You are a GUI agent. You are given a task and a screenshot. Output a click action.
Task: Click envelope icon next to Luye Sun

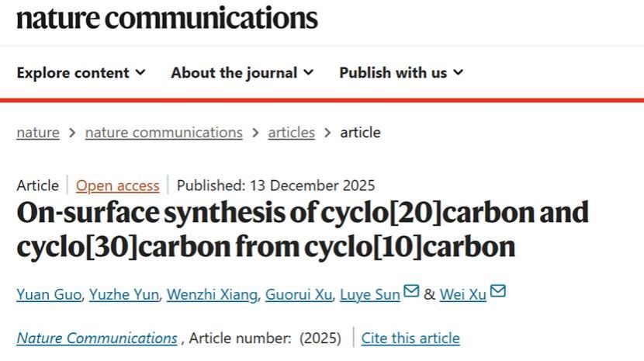point(411,292)
